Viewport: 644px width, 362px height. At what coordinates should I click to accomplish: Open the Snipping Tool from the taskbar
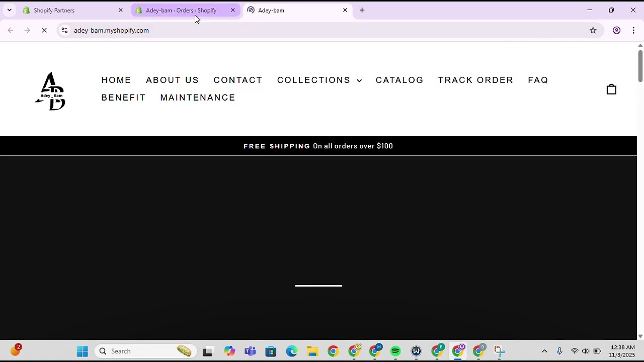pos(499,351)
